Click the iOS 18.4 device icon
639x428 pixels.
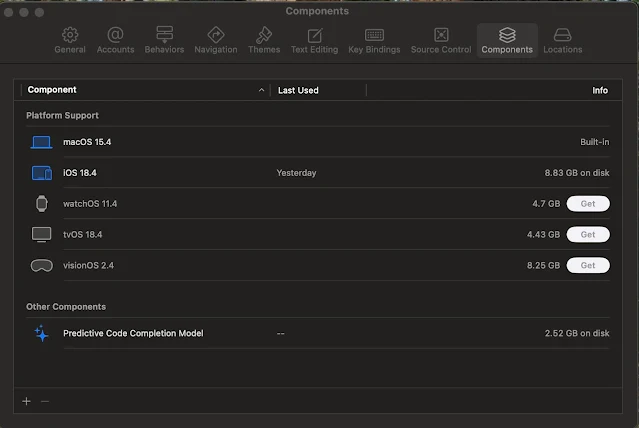(x=42, y=173)
